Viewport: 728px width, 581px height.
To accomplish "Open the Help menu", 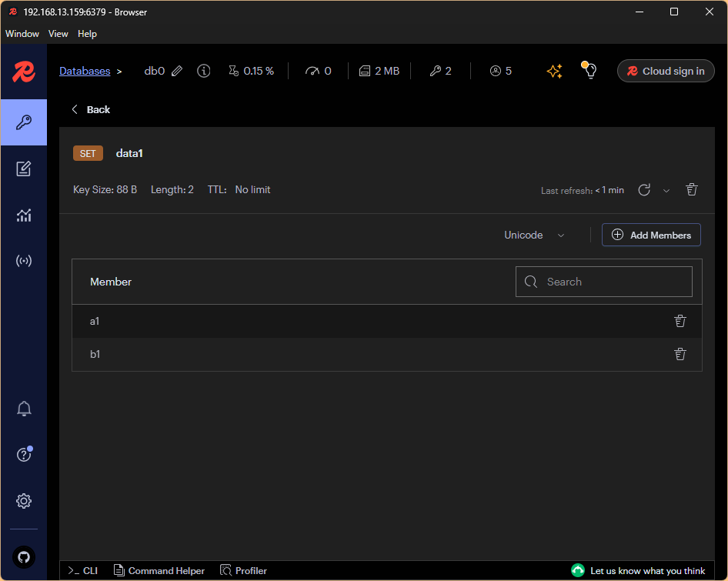I will point(87,34).
